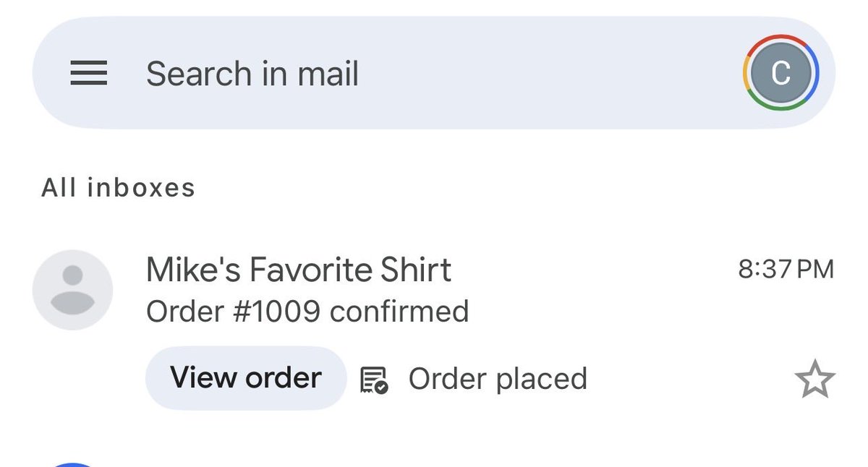Select the gray sender avatar for Mike's Favorite Shirt
Image resolution: width=868 pixels, height=467 pixels.
[x=72, y=290]
